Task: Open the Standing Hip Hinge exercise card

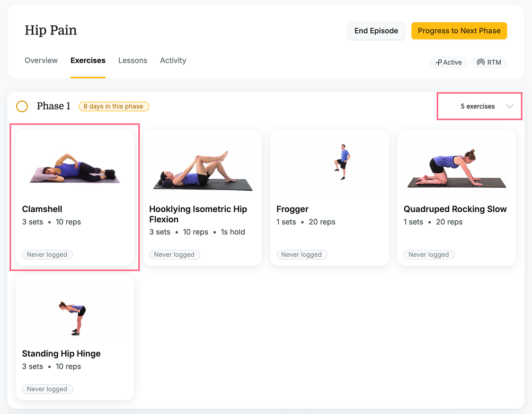Action: pos(75,337)
